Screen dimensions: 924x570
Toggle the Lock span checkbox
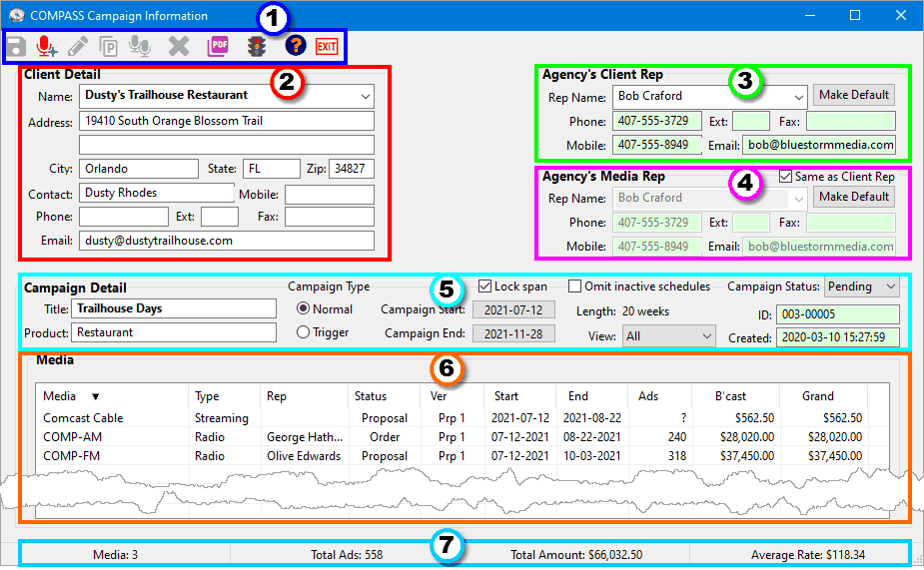pyautogui.click(x=485, y=286)
